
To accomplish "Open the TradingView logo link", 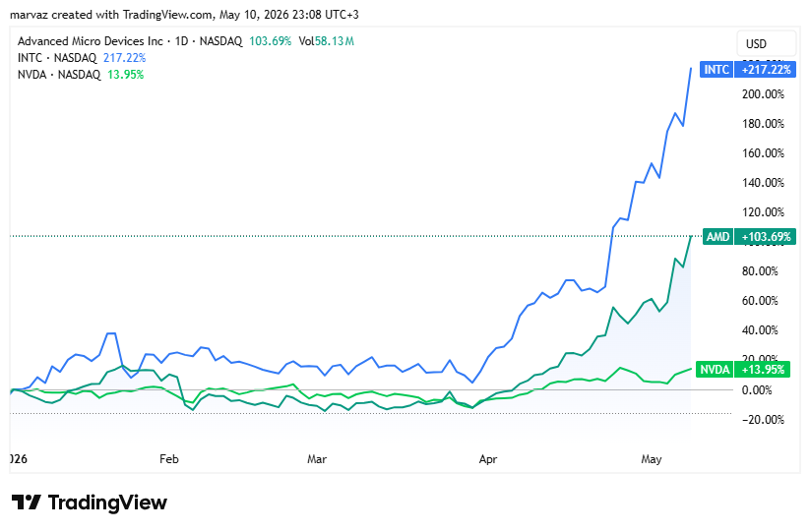I will (90, 502).
